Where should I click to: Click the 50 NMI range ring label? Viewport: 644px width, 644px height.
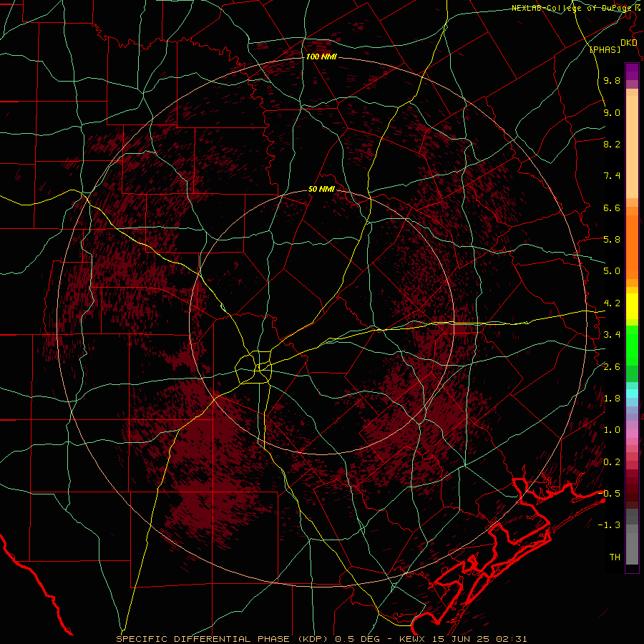321,190
